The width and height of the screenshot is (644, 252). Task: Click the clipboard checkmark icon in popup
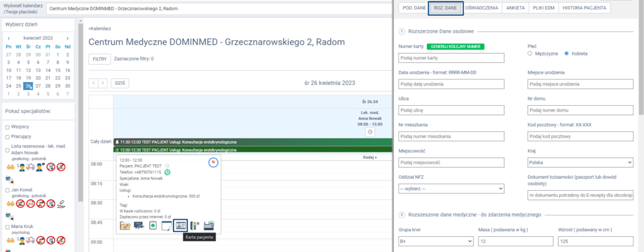pyautogui.click(x=153, y=225)
